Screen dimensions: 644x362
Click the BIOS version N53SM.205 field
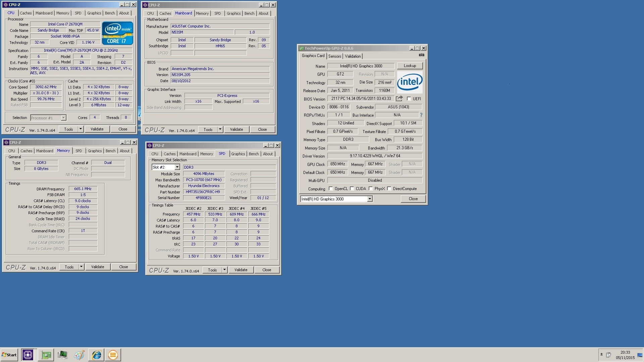click(220, 75)
